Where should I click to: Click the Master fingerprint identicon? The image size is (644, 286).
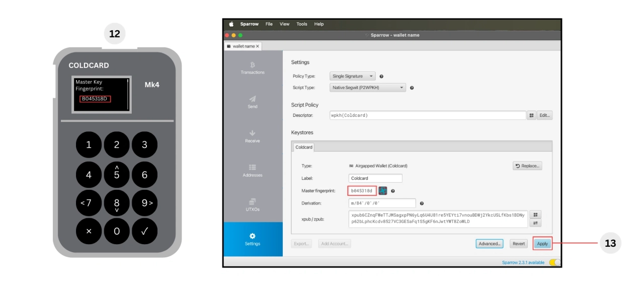point(383,191)
